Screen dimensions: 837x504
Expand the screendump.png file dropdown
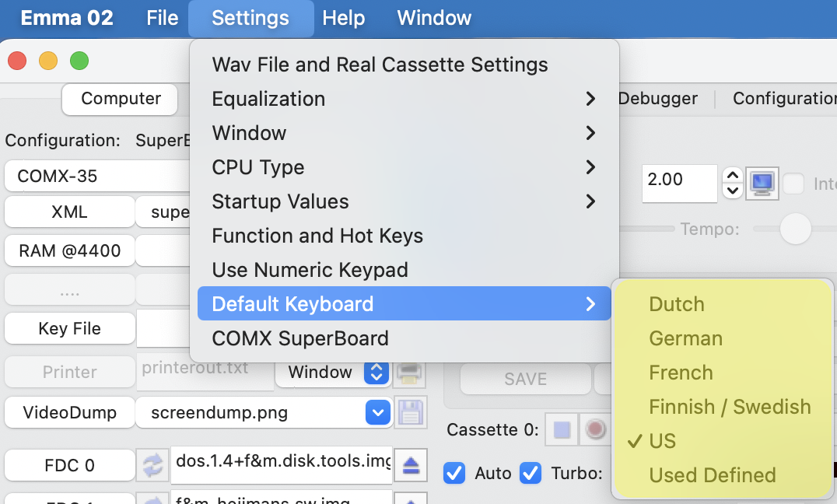point(377,412)
